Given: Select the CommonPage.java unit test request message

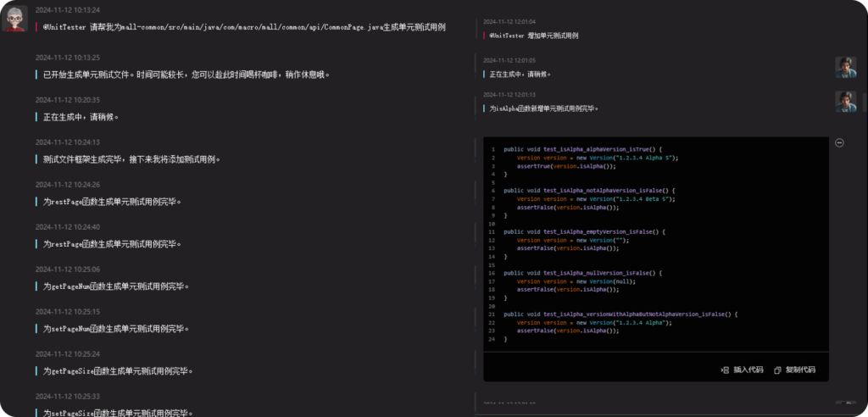Looking at the screenshot, I should pyautogui.click(x=244, y=27).
